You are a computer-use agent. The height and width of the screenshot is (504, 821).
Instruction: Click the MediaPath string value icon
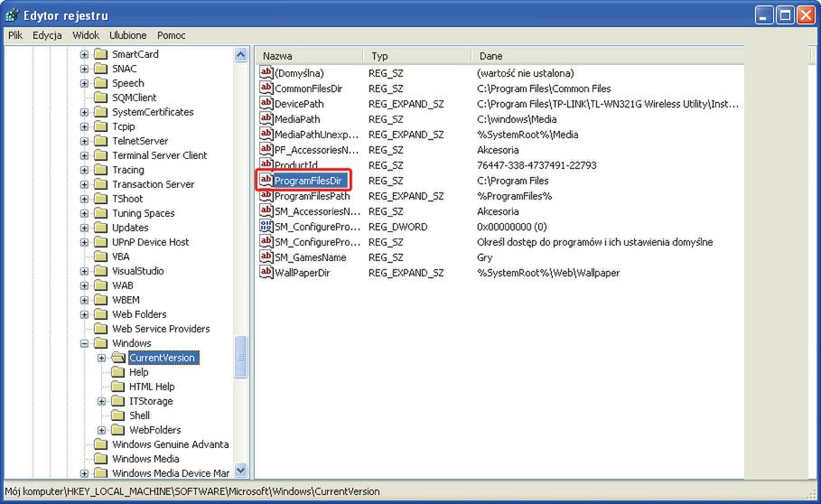coord(266,119)
